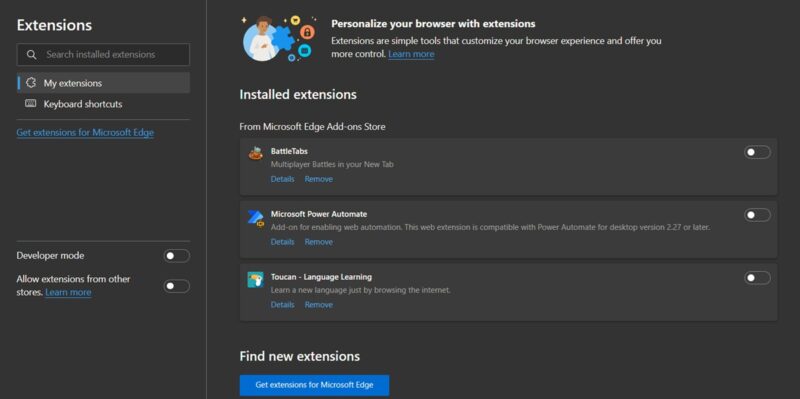Open Details for Toucan - Language Learning

283,305
